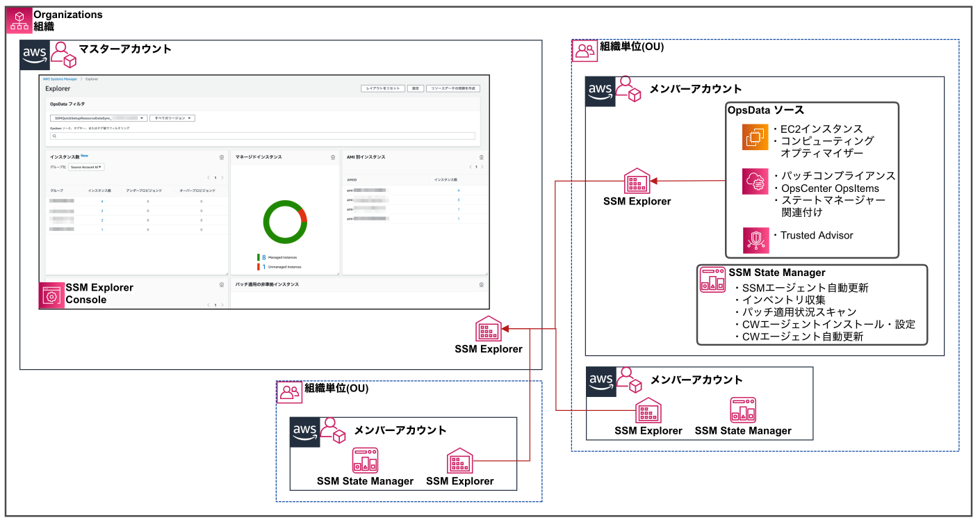Image resolution: width=980 pixels, height=527 pixels.
Task: Click the SSM State Manager icon above SSMエージェント自動更新
Action: pos(712,279)
